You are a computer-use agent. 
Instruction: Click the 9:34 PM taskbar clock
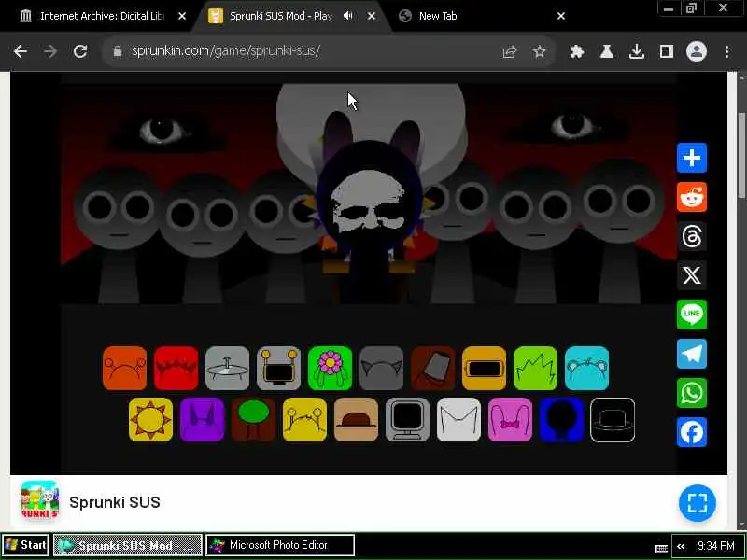click(716, 546)
